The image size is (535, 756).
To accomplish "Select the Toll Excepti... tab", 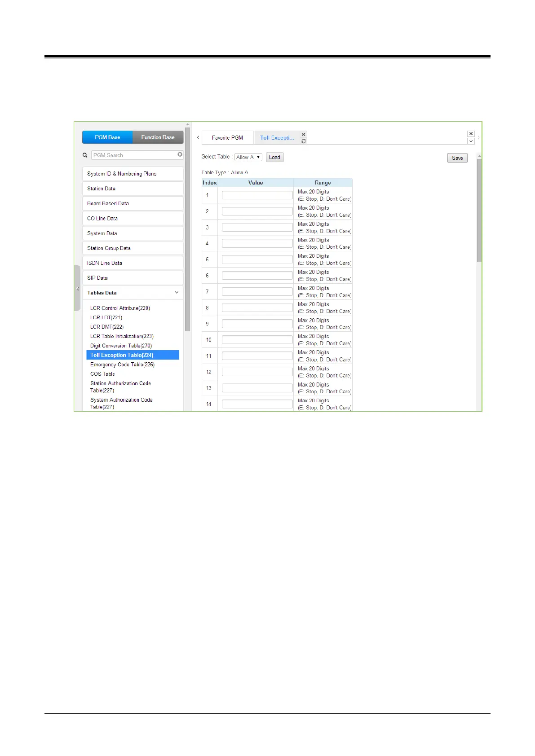I will 277,138.
